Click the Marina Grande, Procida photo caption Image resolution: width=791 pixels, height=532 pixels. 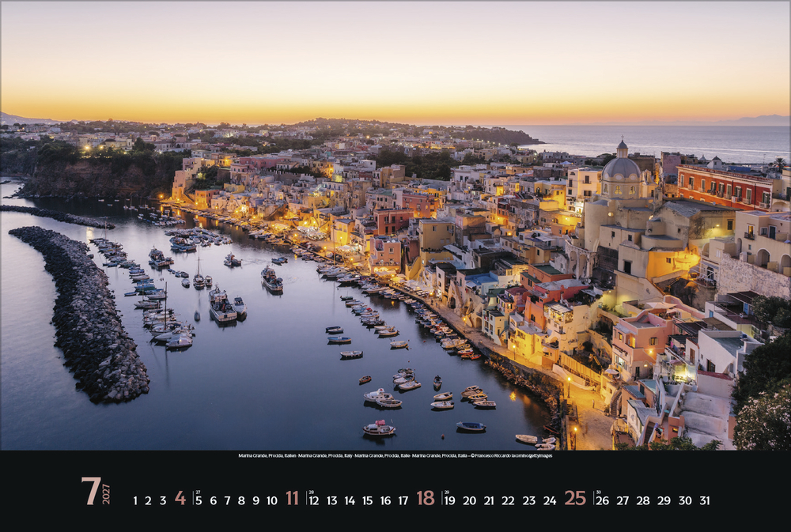(395, 456)
